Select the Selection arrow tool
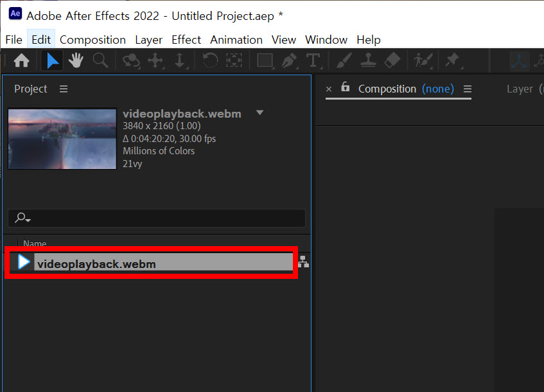Screen dimensions: 544x392 click(x=52, y=61)
